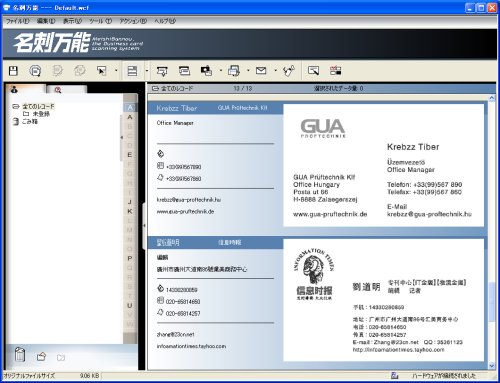
Task: Click the arrow pointer select toolbar icon
Action: [101, 71]
